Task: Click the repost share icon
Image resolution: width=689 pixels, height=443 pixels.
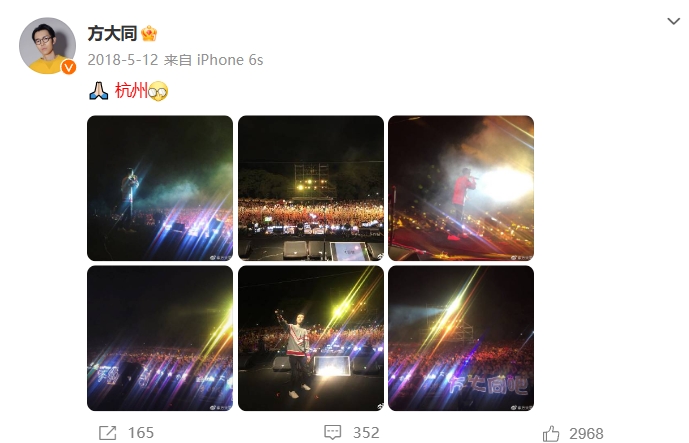Action: pos(108,433)
